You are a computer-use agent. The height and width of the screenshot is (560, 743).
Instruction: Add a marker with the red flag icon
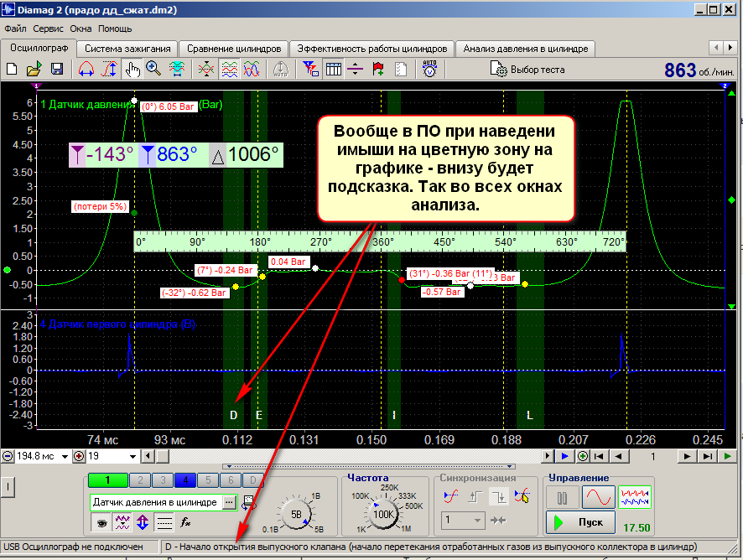377,70
